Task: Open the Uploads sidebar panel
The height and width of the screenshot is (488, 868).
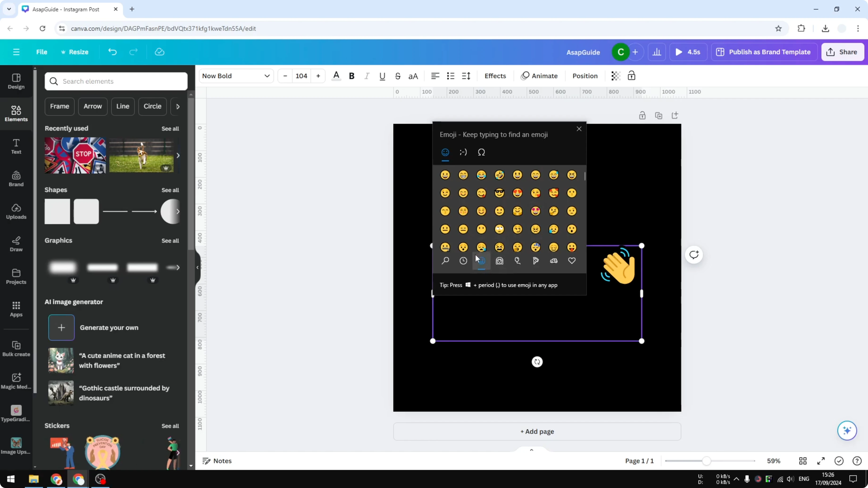Action: pyautogui.click(x=16, y=211)
